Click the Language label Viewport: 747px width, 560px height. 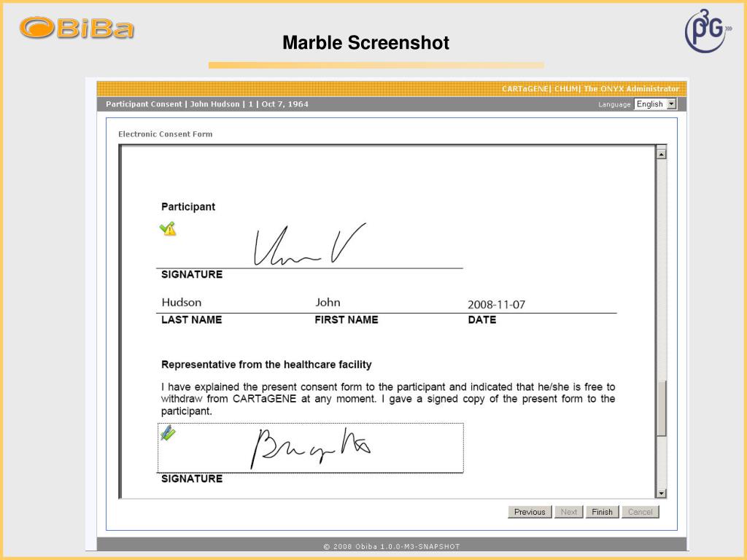tap(614, 104)
